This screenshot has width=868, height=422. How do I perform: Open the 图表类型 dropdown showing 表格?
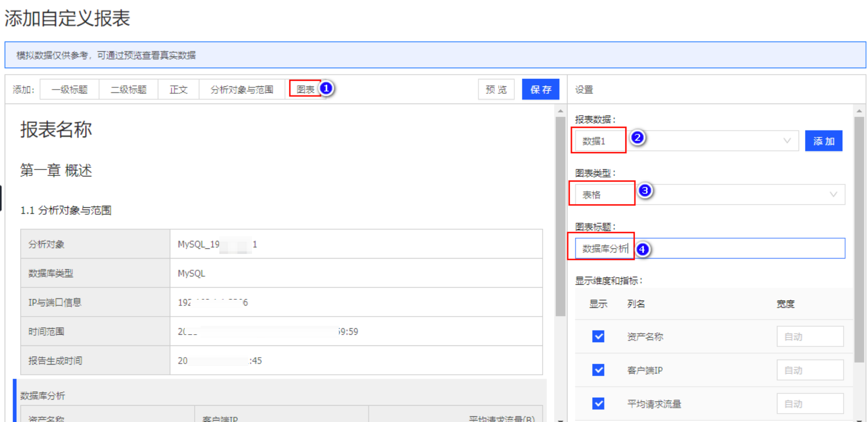click(710, 195)
